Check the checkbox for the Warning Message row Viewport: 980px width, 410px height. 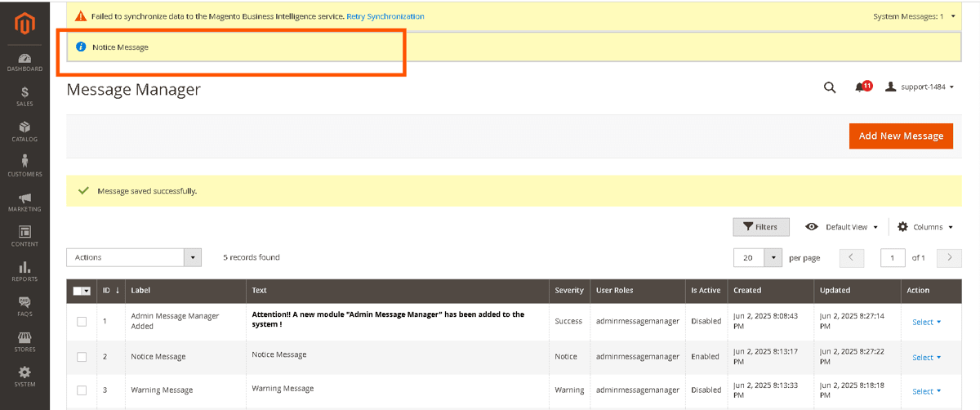click(x=82, y=390)
